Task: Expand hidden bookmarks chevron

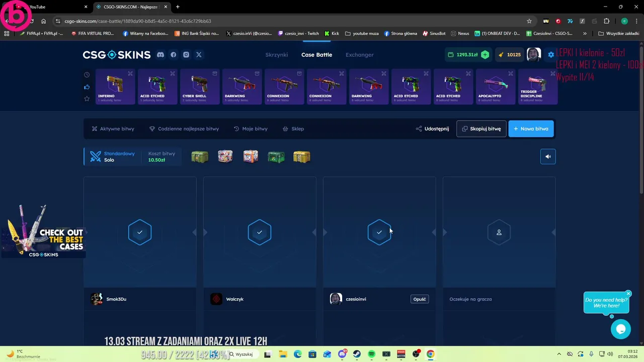Action: [x=585, y=33]
